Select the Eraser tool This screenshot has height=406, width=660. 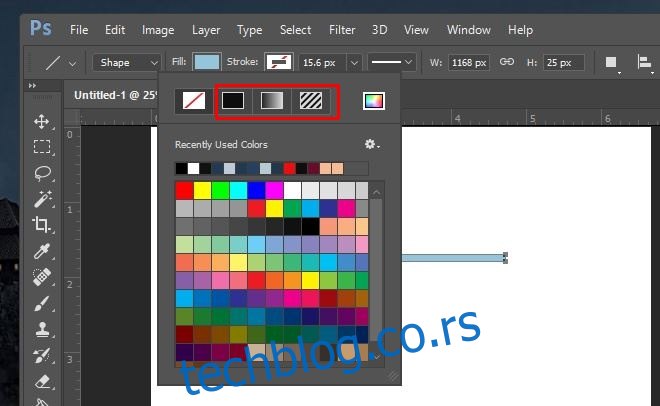(x=43, y=382)
